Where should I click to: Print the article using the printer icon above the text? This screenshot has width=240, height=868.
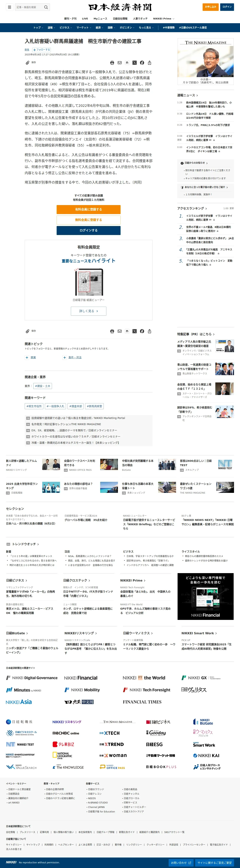pyautogui.click(x=112, y=63)
